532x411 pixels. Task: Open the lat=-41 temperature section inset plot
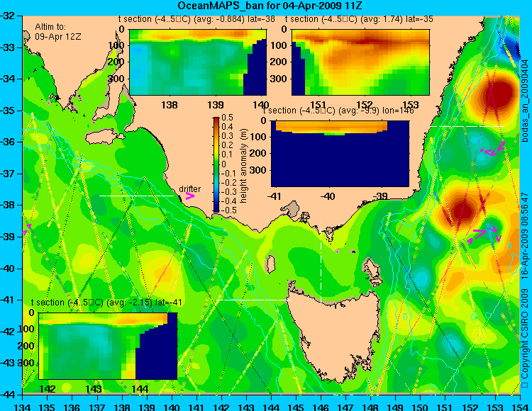[108, 346]
